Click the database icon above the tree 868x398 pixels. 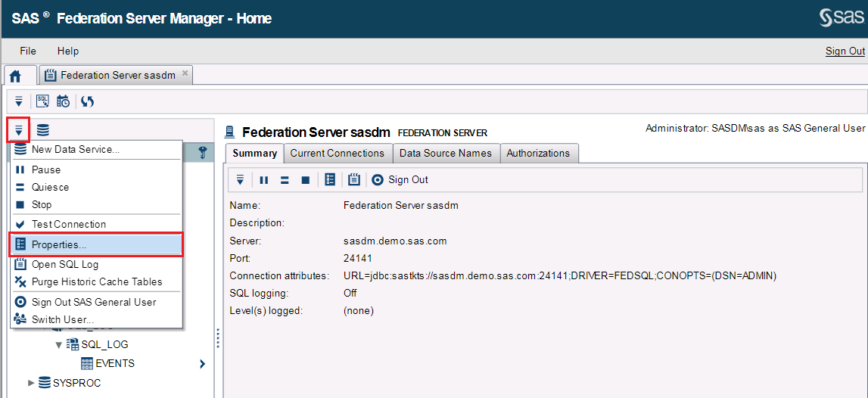(43, 130)
